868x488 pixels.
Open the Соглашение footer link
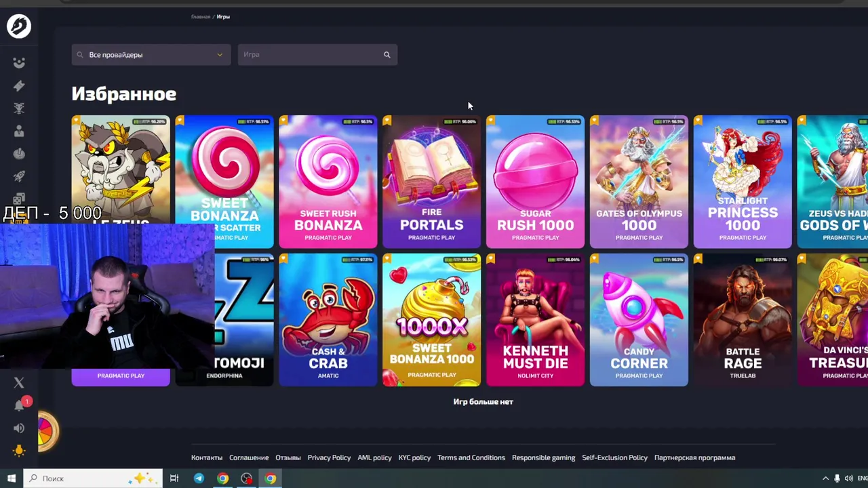[249, 457]
